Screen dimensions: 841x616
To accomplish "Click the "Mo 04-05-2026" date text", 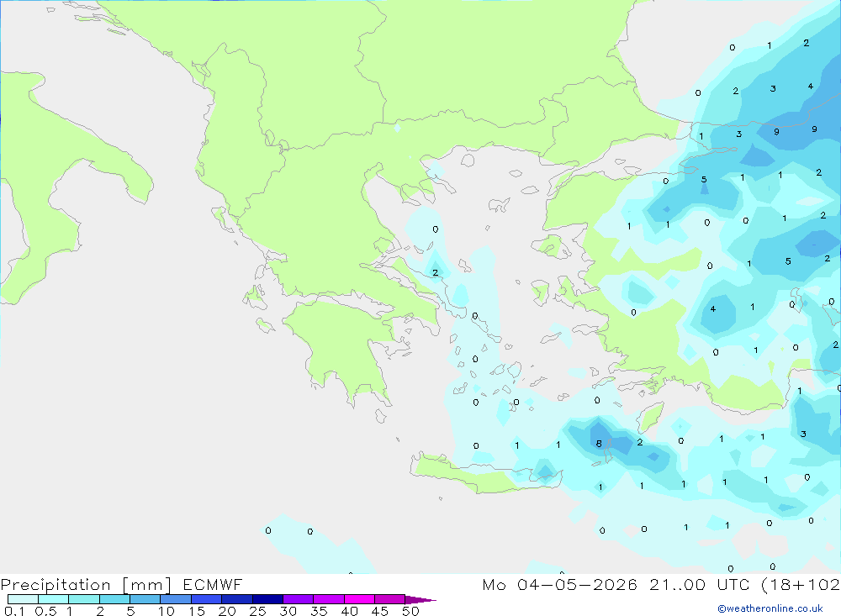I will click(559, 584).
